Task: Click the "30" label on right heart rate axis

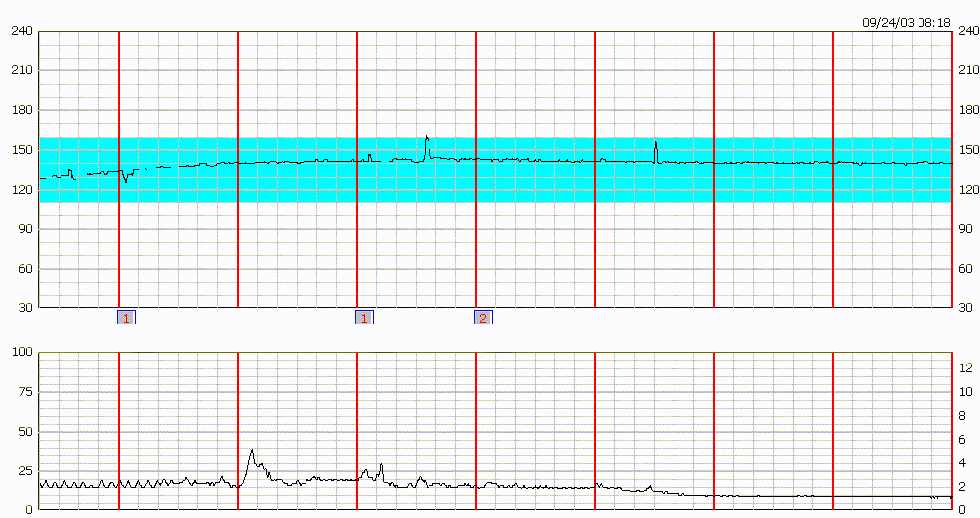Action: pos(965,308)
